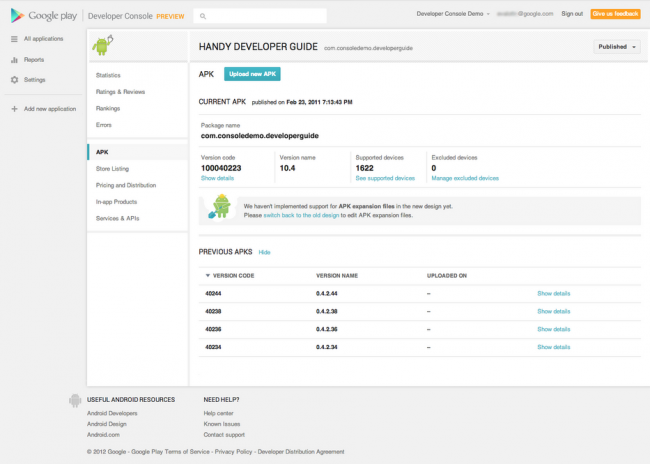
Task: Click supported devices count 1622
Action: (364, 168)
